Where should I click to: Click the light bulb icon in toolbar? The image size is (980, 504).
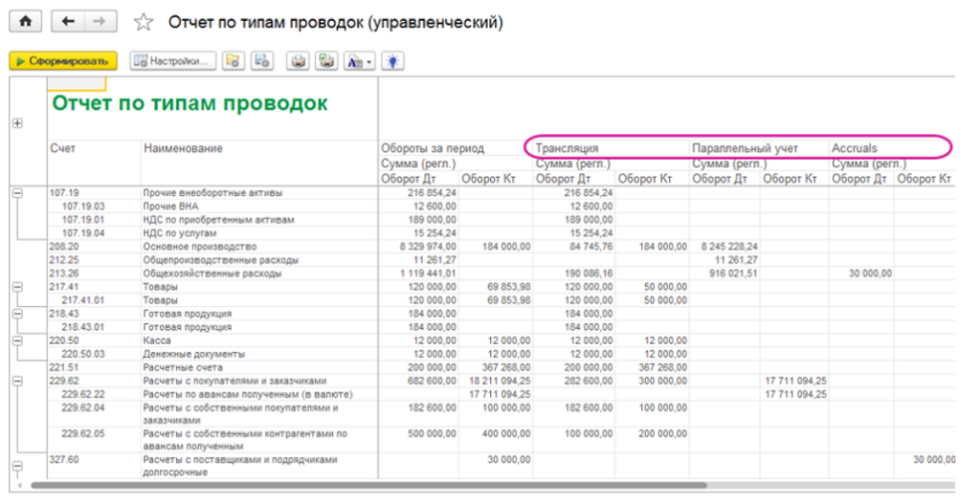[392, 61]
